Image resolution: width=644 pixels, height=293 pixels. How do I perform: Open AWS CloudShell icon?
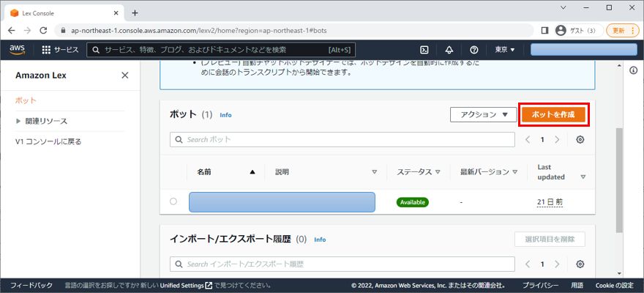424,50
